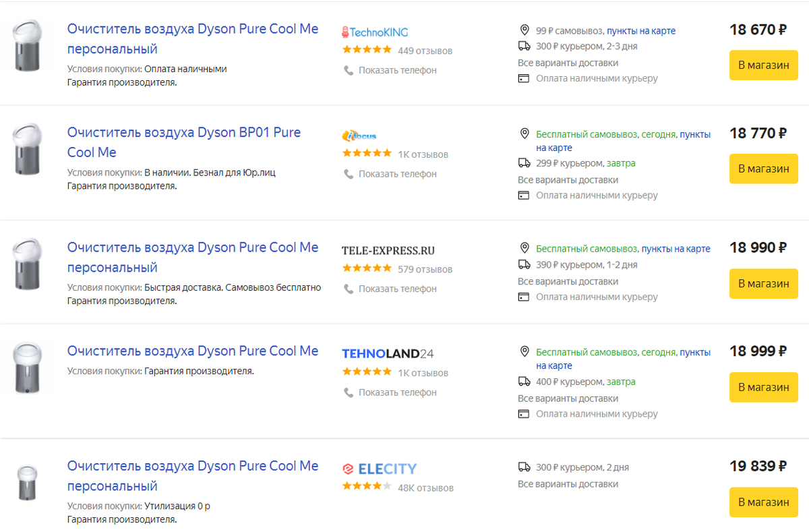Click the truck icon in the ELECITY offer
The image size is (809, 532).
click(x=524, y=467)
